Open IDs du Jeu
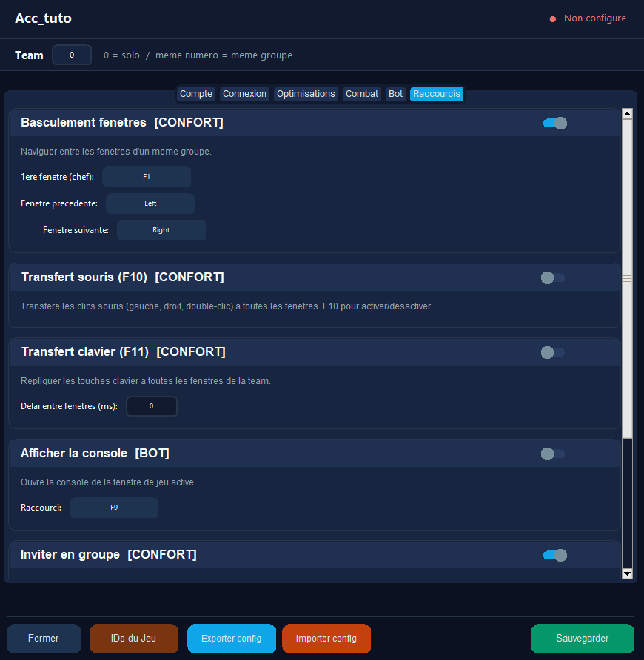Viewport: 644px width, 660px height. pyautogui.click(x=133, y=639)
